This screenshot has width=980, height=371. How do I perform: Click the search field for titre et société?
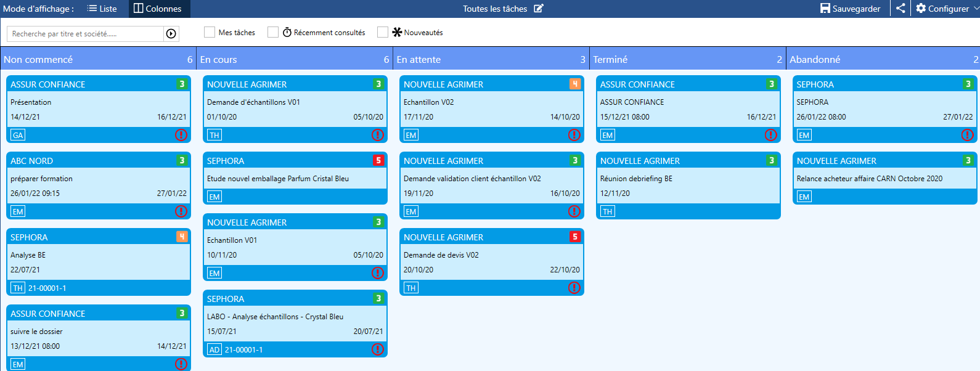click(x=85, y=34)
